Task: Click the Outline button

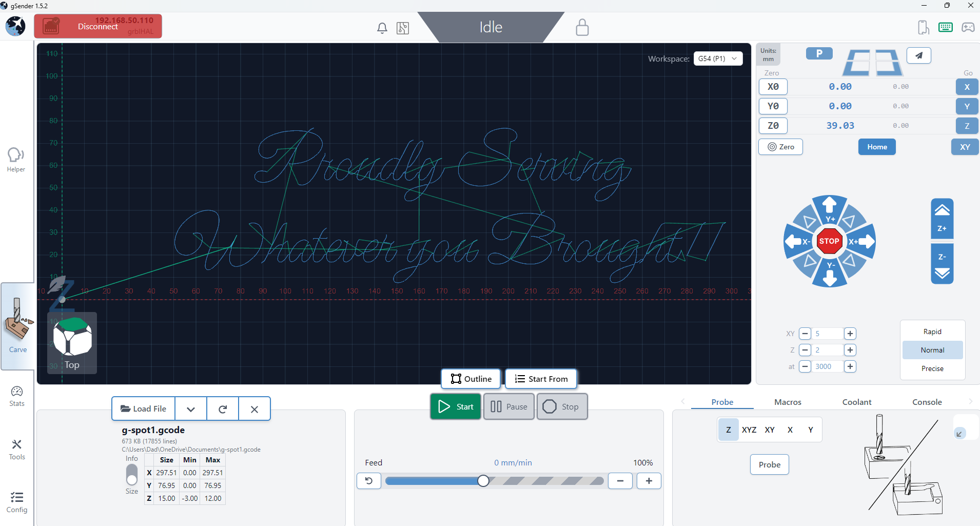Action: click(x=471, y=379)
